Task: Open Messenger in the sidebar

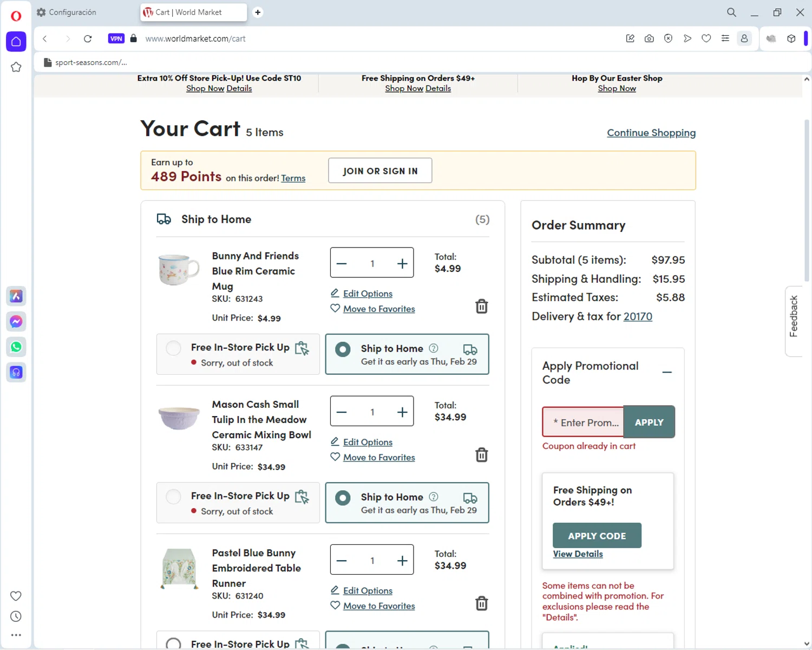Action: coord(16,321)
